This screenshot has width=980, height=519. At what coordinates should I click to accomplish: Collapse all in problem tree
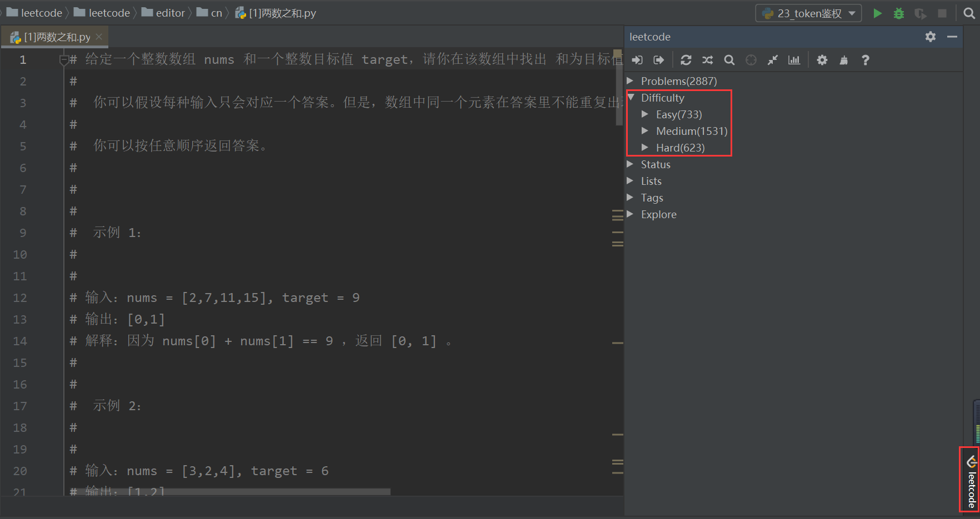tap(772, 60)
